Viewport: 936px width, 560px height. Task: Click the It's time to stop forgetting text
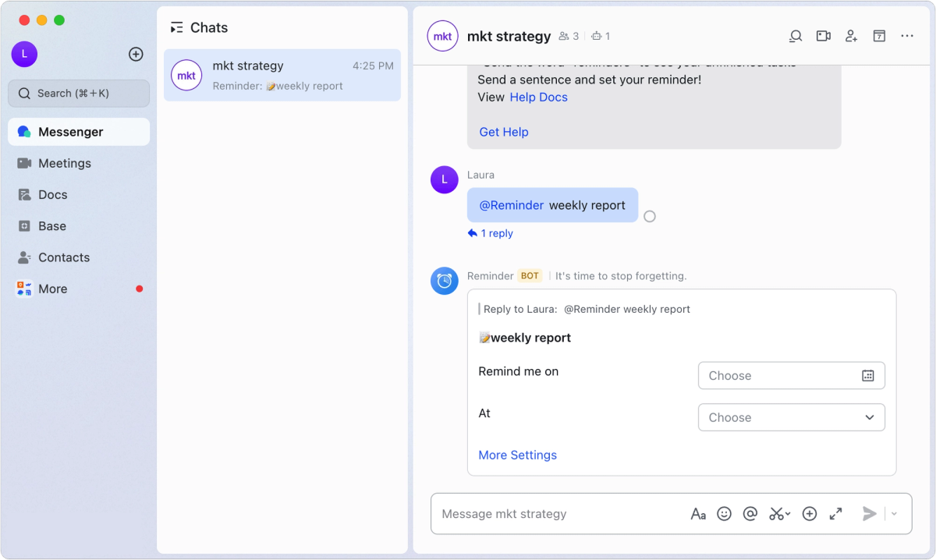pyautogui.click(x=621, y=276)
